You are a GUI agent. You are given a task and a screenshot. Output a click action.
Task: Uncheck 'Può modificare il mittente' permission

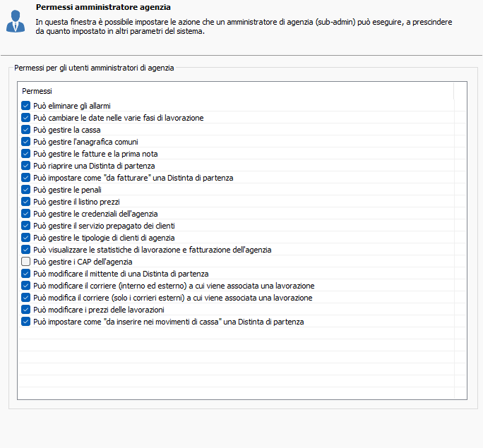tap(26, 274)
